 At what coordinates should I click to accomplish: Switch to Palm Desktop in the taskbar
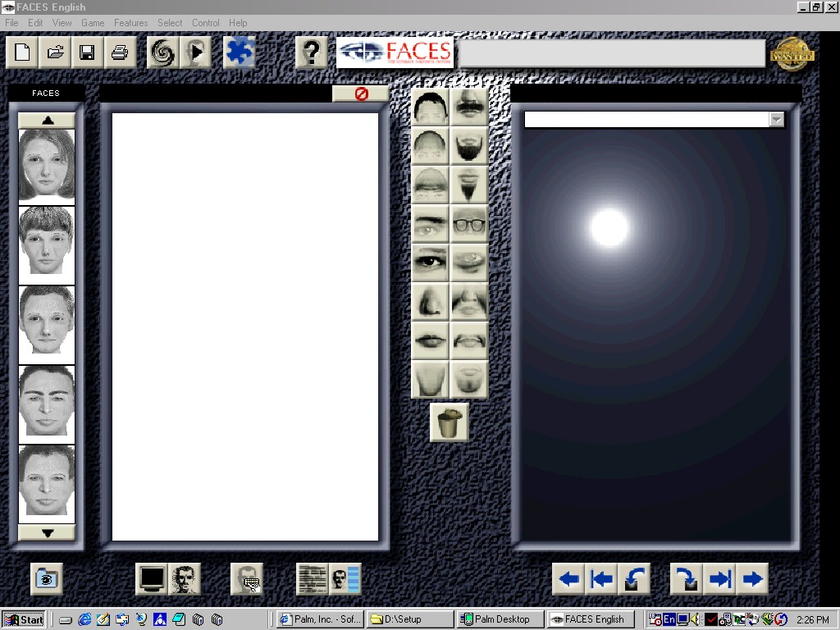coord(500,619)
